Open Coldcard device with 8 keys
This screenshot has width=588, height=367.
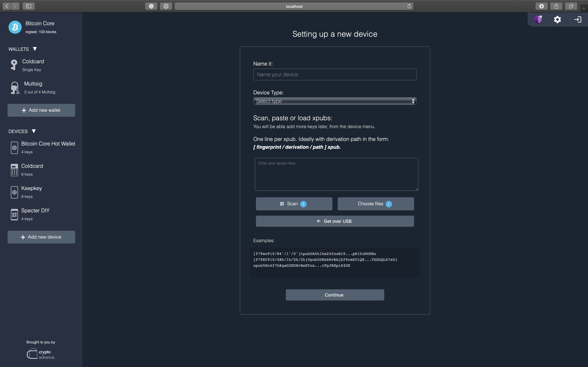[32, 169]
